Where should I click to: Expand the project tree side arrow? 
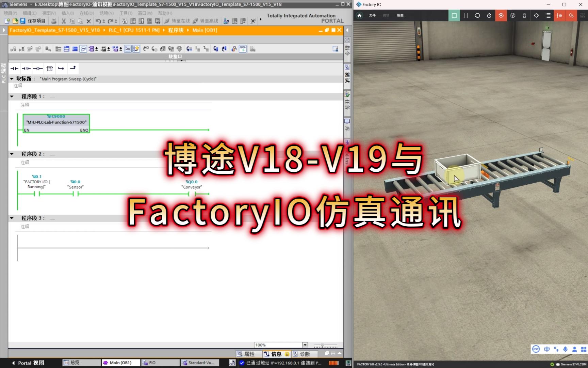4,30
